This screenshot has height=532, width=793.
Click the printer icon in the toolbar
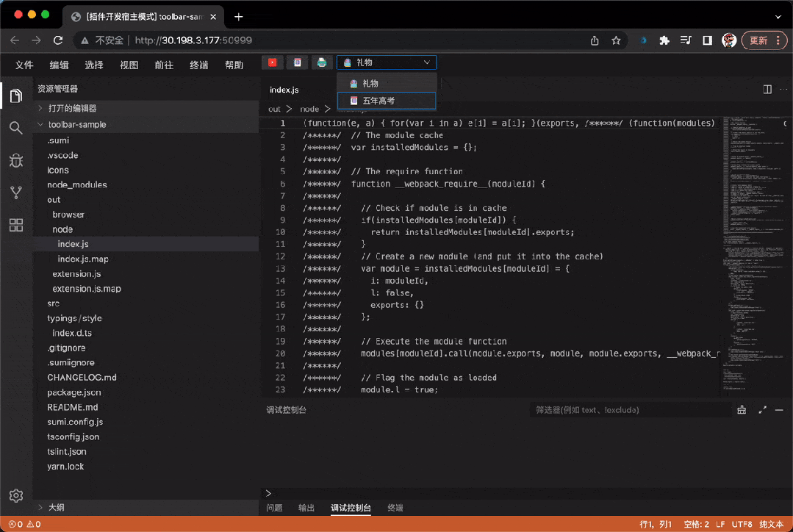pos(322,62)
